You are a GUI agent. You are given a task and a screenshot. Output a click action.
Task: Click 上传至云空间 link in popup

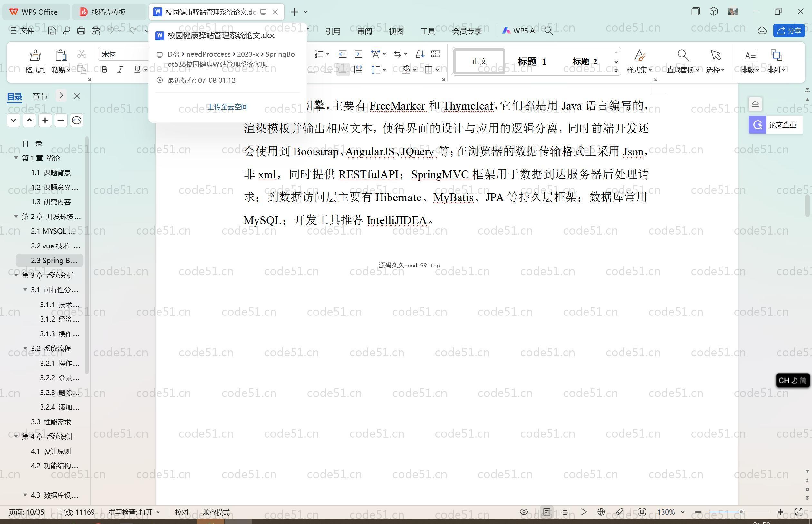tap(227, 107)
